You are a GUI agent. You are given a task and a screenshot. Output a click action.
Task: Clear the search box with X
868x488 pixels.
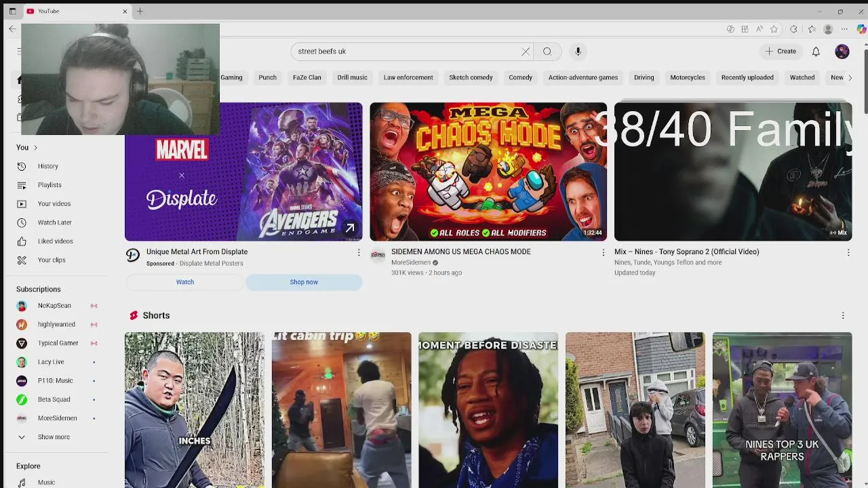tap(526, 52)
